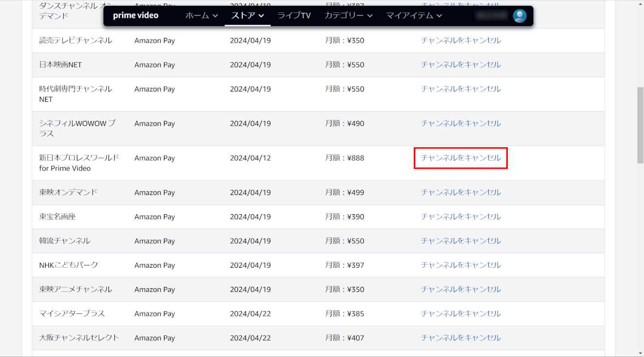Expand the マイアイテム dropdown menu
This screenshot has height=357, width=644.
[414, 16]
